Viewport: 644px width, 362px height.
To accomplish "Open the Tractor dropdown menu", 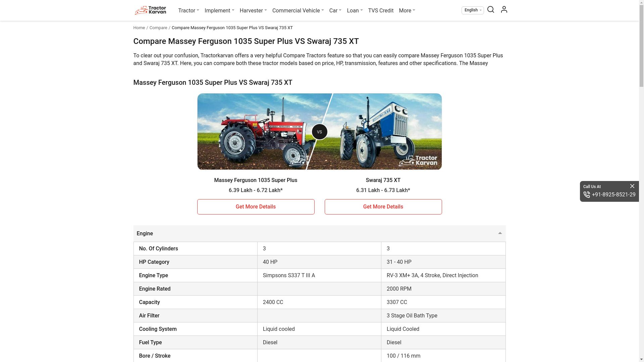I will (x=189, y=11).
